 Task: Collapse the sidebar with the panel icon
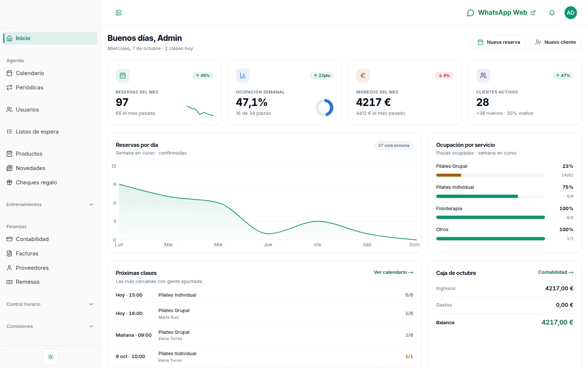[118, 13]
